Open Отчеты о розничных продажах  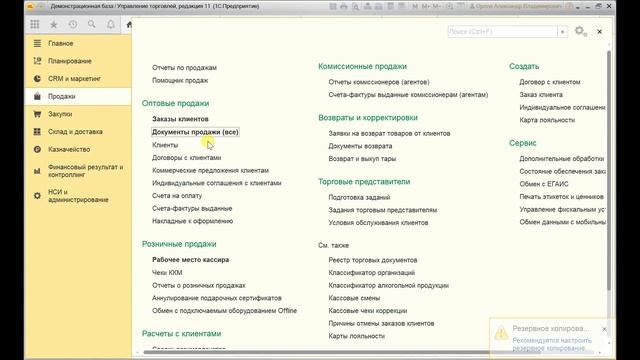click(x=199, y=285)
